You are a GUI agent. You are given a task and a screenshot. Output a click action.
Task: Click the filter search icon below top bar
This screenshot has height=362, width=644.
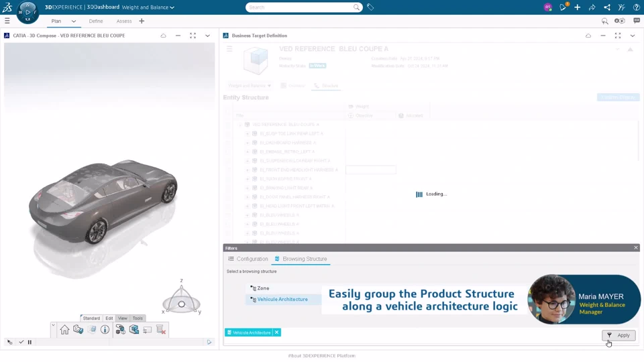(604, 21)
